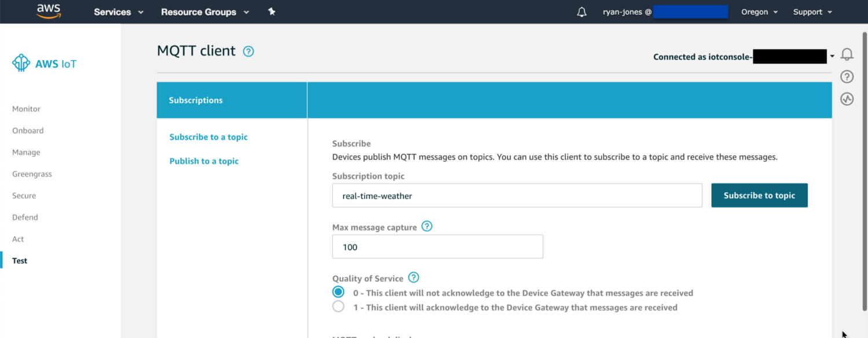
Task: Expand the Services dropdown menu
Action: point(119,12)
